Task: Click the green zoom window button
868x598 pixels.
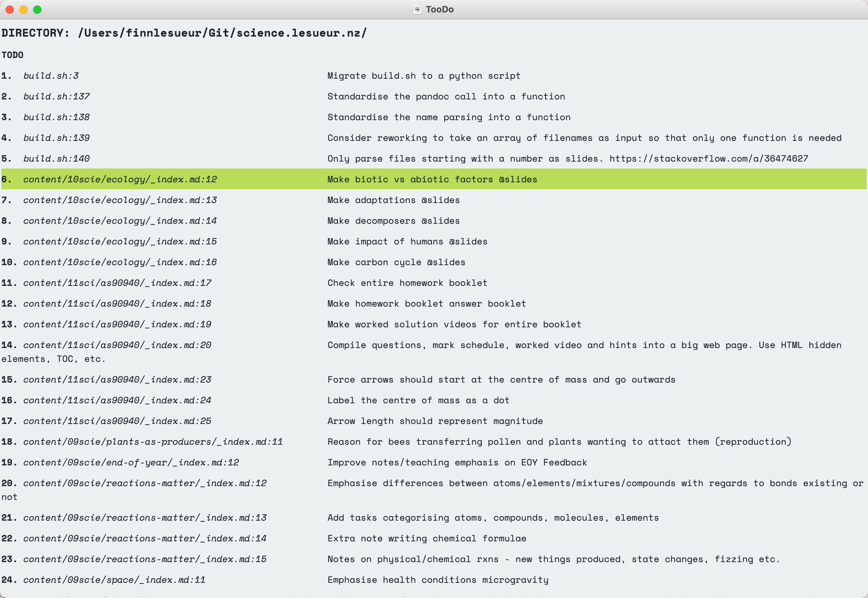Action: point(38,10)
